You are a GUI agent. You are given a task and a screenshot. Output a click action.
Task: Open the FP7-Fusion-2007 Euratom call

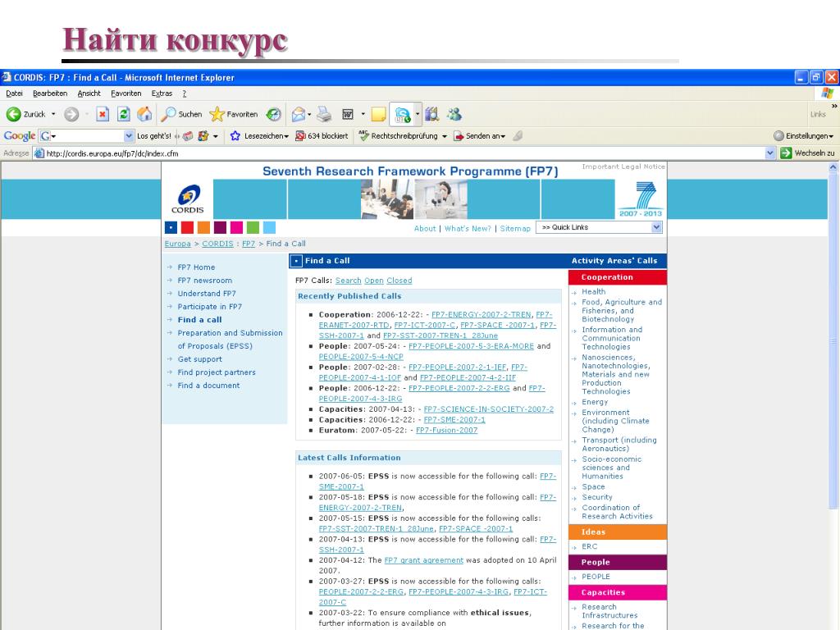click(446, 430)
